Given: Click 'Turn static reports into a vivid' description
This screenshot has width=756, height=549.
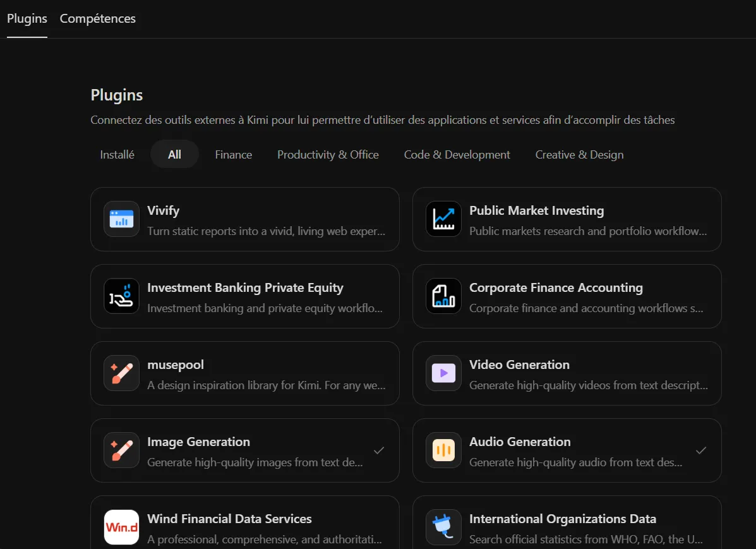Looking at the screenshot, I should pos(266,232).
